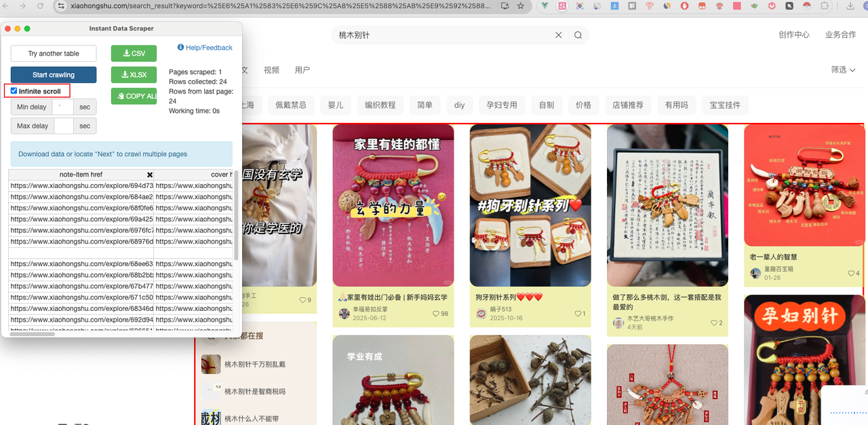Image resolution: width=868 pixels, height=425 pixels.
Task: Click the Min delay input field
Action: pyautogui.click(x=62, y=107)
